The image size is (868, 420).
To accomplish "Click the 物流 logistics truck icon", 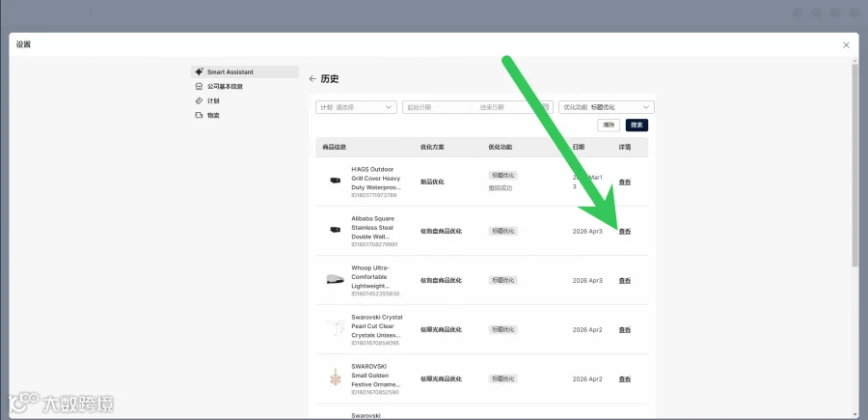I will (200, 115).
